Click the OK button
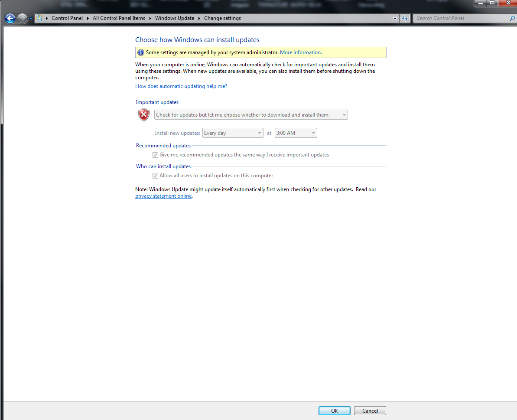 [334, 411]
